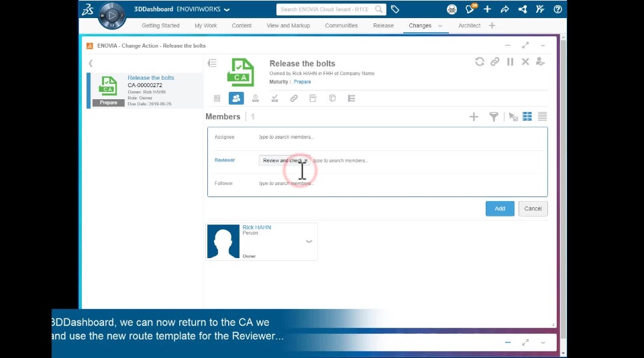
Task: Click the Reviewer search members field
Action: (427, 160)
